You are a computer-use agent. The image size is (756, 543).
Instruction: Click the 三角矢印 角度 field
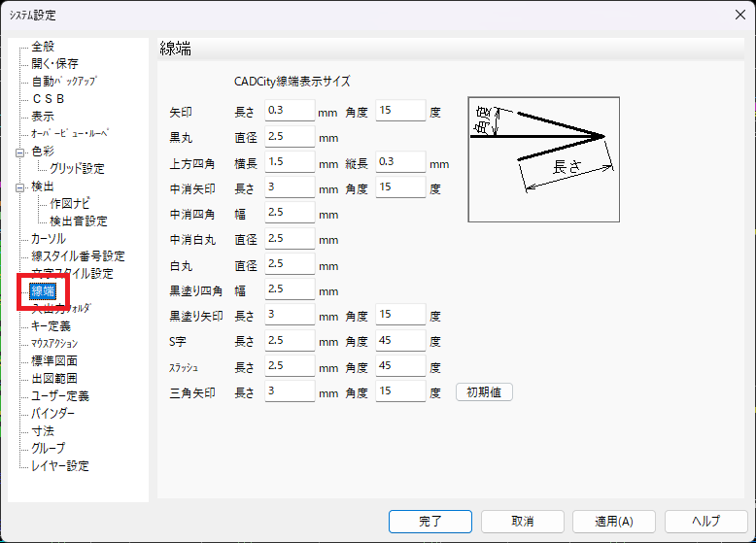400,390
